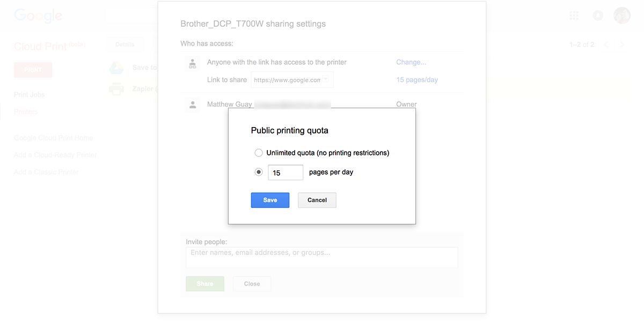Go to previous page of printers arrow
This screenshot has width=644, height=321.
(606, 44)
